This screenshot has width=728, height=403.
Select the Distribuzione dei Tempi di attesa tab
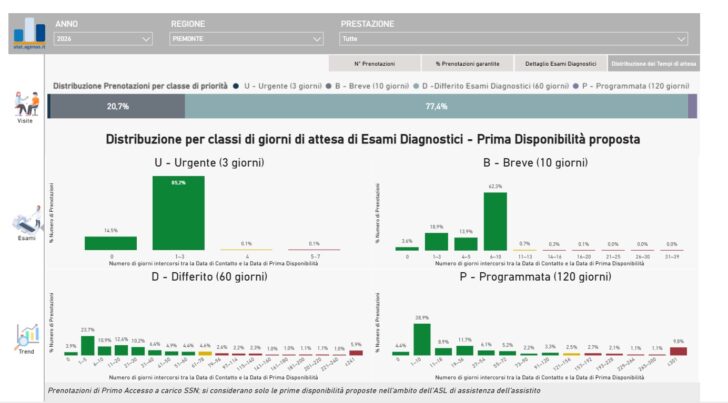[x=654, y=64]
